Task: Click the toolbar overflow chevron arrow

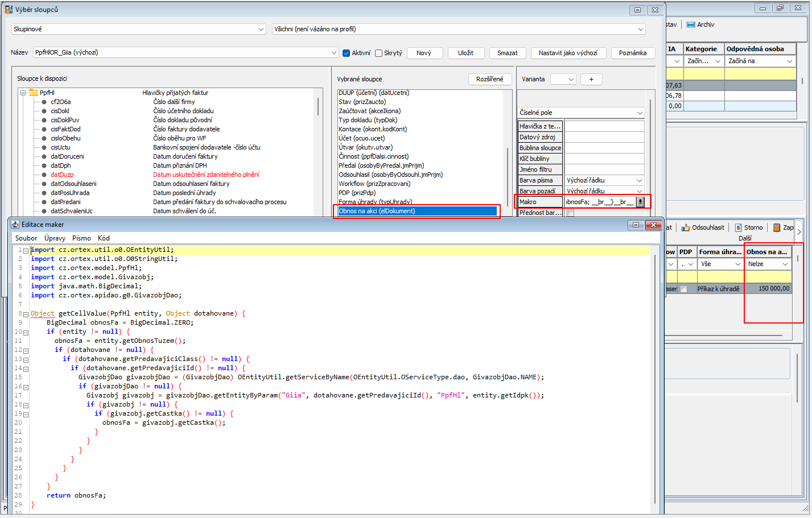Action: tap(799, 231)
